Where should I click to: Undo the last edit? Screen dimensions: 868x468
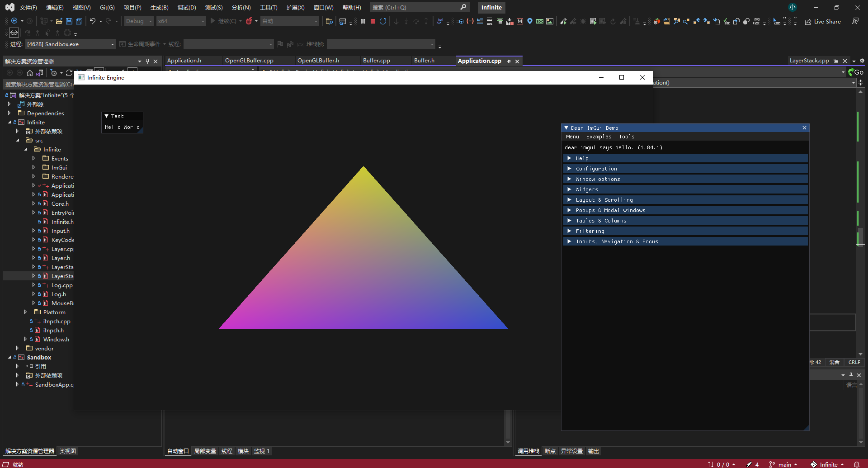point(92,21)
